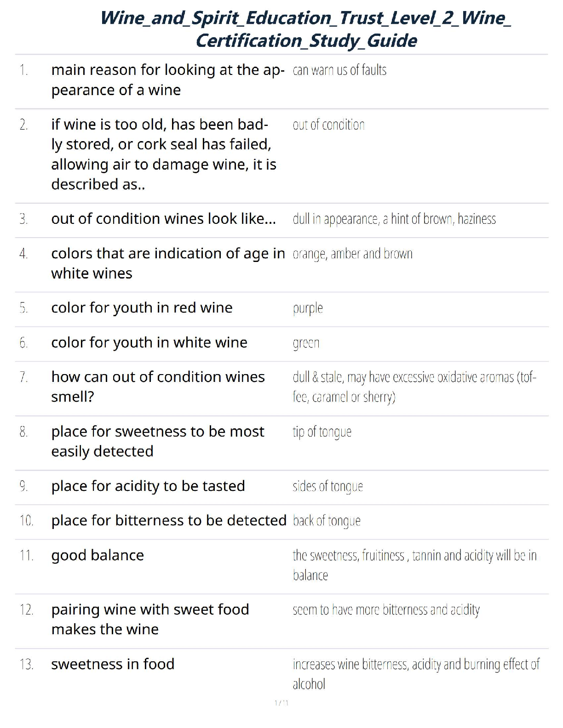563x728 pixels.
Task: Select the page number indicator at bottom
Action: pyautogui.click(x=281, y=703)
